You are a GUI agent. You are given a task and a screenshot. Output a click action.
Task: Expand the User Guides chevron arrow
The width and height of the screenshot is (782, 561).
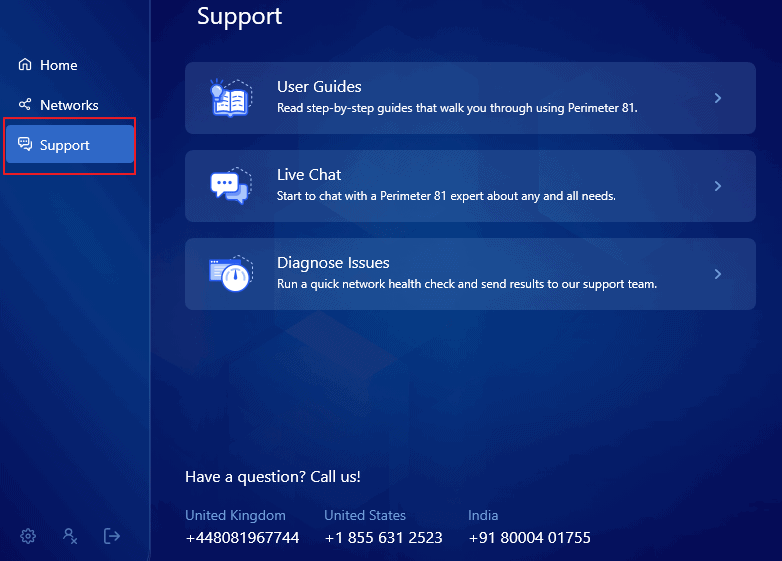tap(718, 98)
